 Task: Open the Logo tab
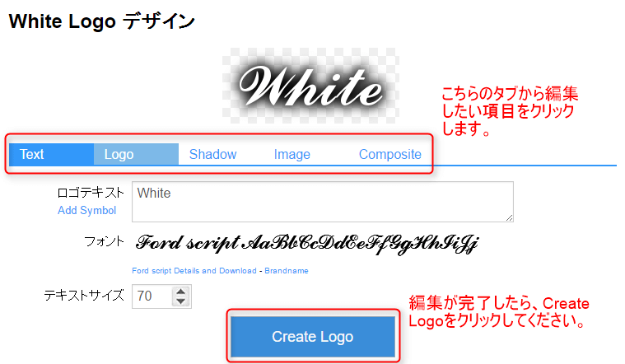tap(119, 154)
